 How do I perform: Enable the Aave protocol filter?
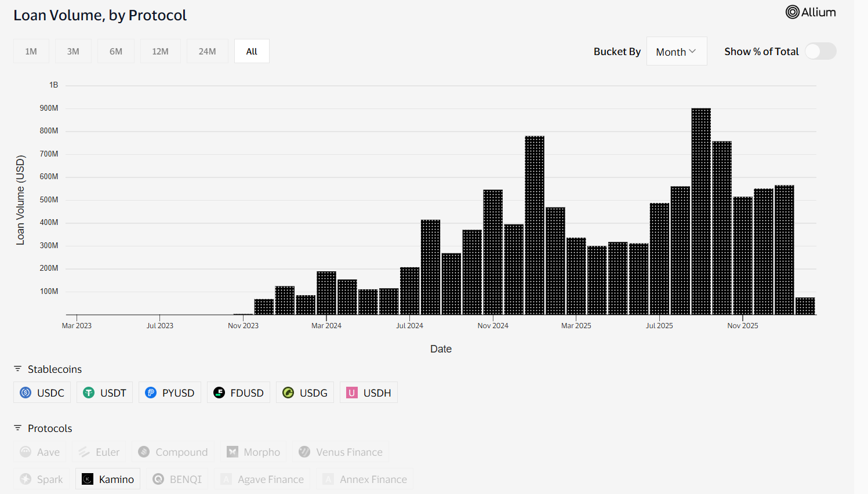tap(39, 452)
